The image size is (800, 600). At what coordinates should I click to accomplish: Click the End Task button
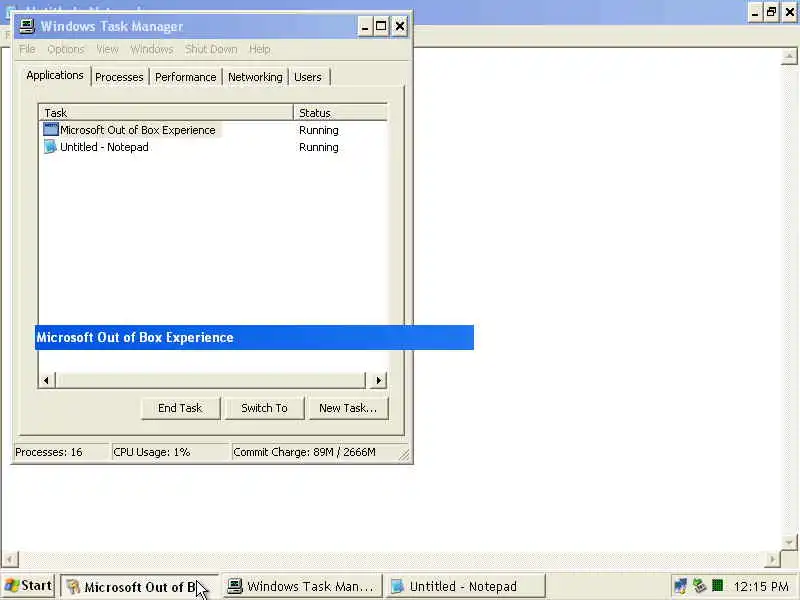[x=180, y=408]
